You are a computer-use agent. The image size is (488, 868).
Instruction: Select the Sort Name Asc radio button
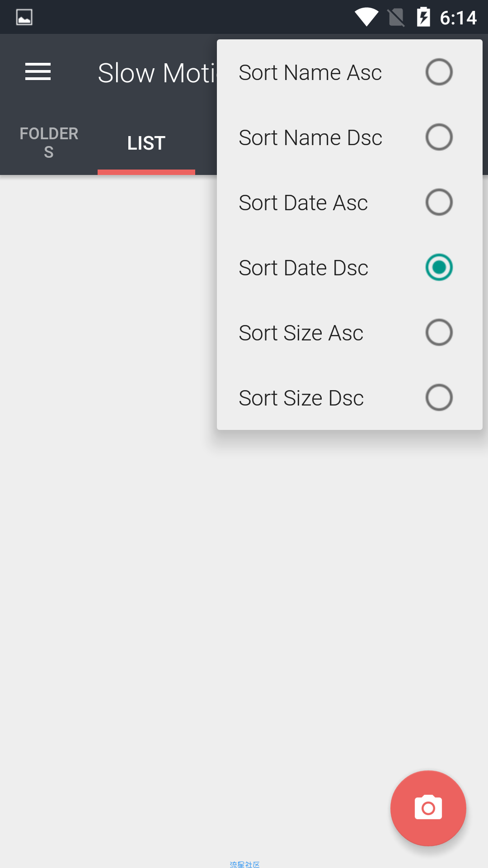tap(439, 72)
